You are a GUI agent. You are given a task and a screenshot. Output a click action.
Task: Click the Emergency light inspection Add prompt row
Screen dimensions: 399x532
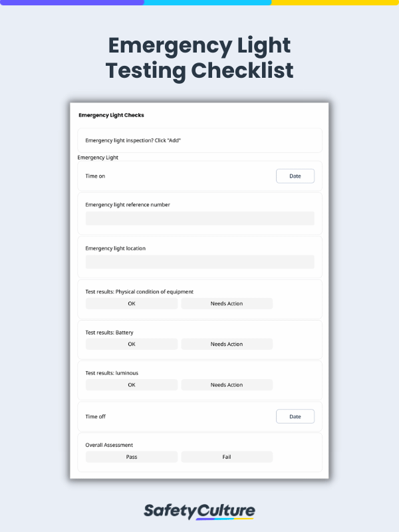pyautogui.click(x=200, y=140)
